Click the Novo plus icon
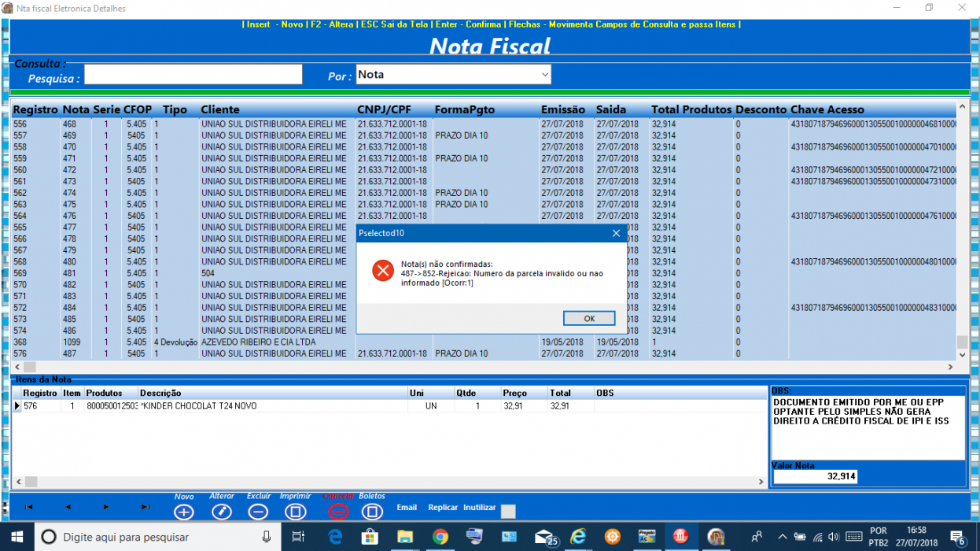 point(184,512)
